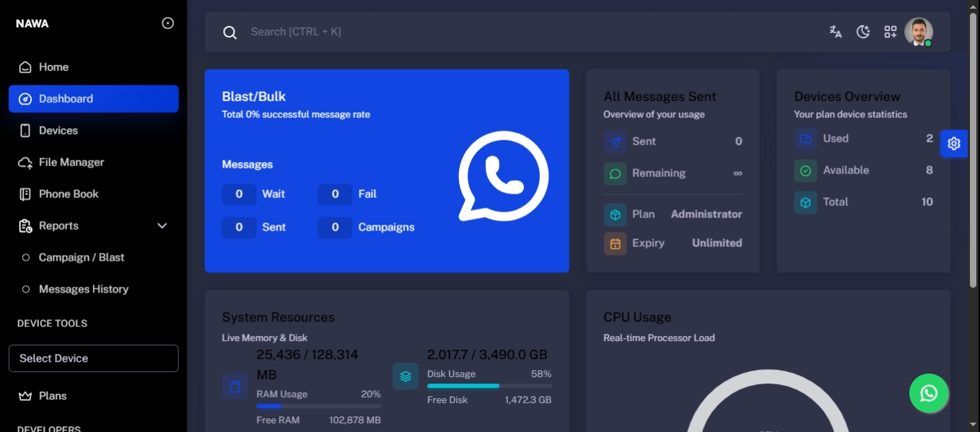This screenshot has width=980, height=432.
Task: Toggle the sidebar pin circle icon
Action: point(168,23)
